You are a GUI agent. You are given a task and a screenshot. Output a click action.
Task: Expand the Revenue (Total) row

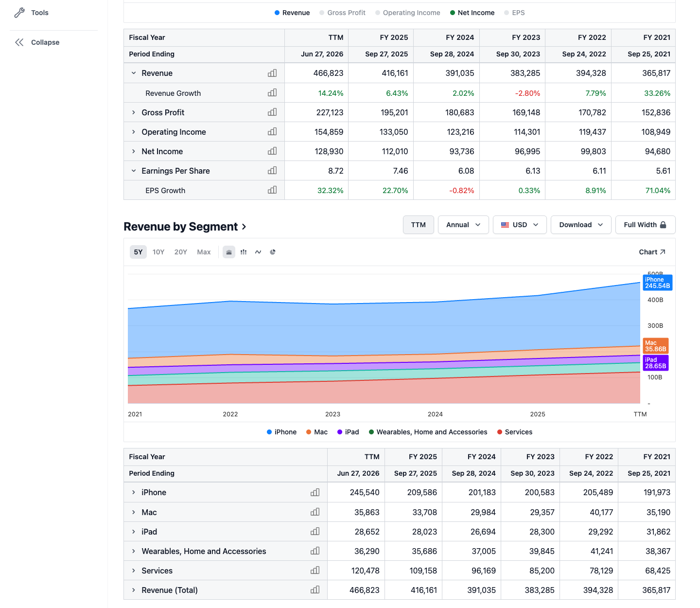click(x=134, y=590)
